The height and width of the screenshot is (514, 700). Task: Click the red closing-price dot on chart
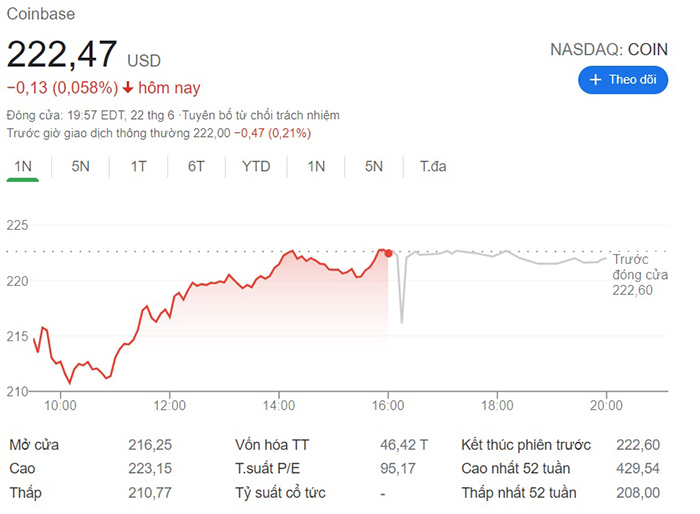pos(388,253)
